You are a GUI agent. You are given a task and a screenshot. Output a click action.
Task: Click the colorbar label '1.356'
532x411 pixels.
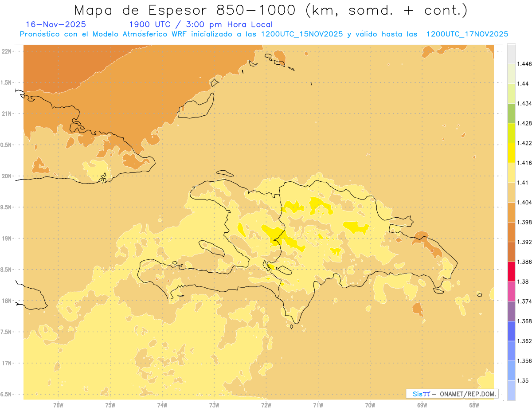click(x=525, y=360)
